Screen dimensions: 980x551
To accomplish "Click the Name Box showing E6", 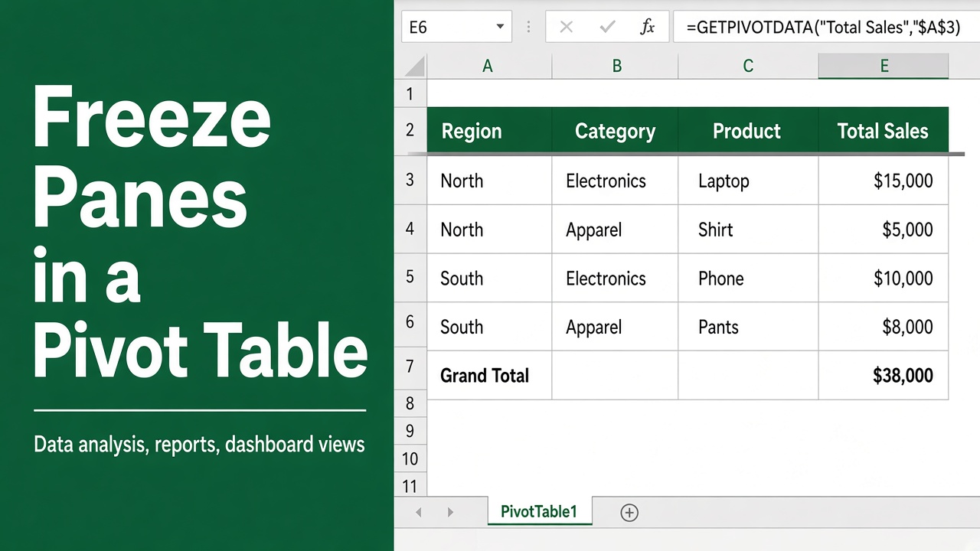I will coord(456,28).
